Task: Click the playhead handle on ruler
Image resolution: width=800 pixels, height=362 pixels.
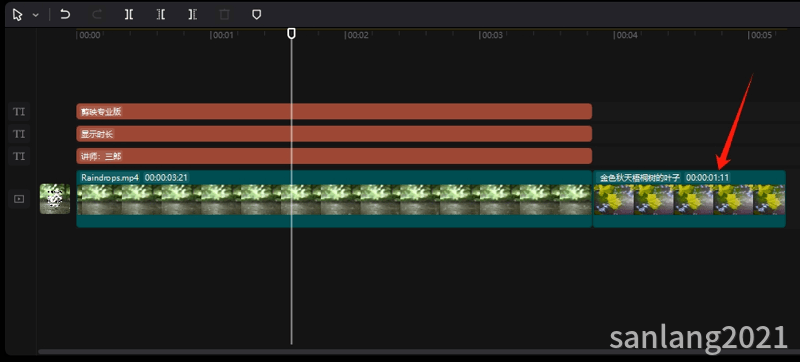Action: click(291, 34)
